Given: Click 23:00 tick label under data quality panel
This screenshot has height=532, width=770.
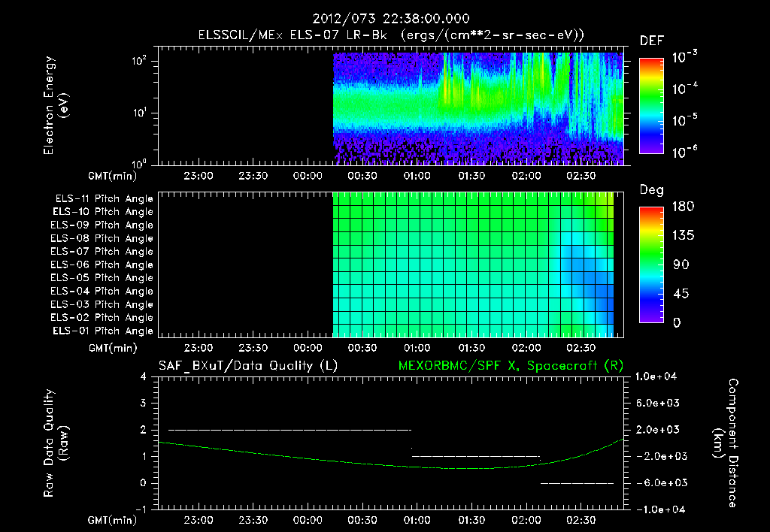Looking at the screenshot, I should 199,520.
